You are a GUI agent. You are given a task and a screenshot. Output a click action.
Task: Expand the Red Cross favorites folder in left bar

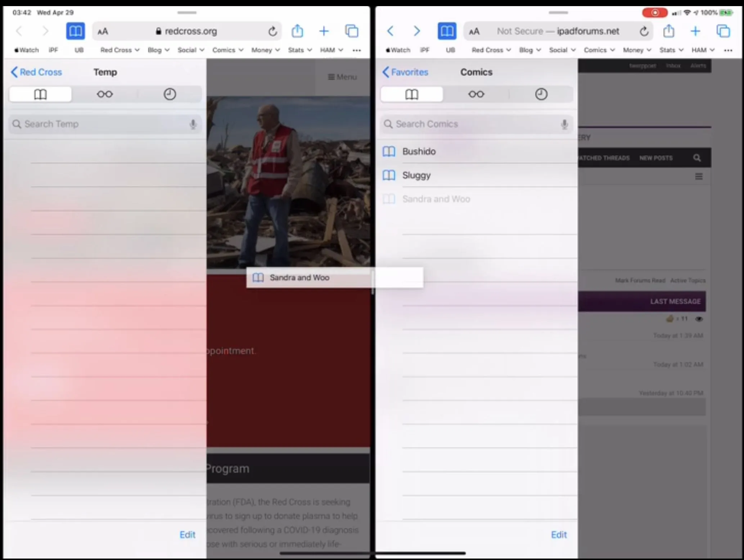click(120, 50)
